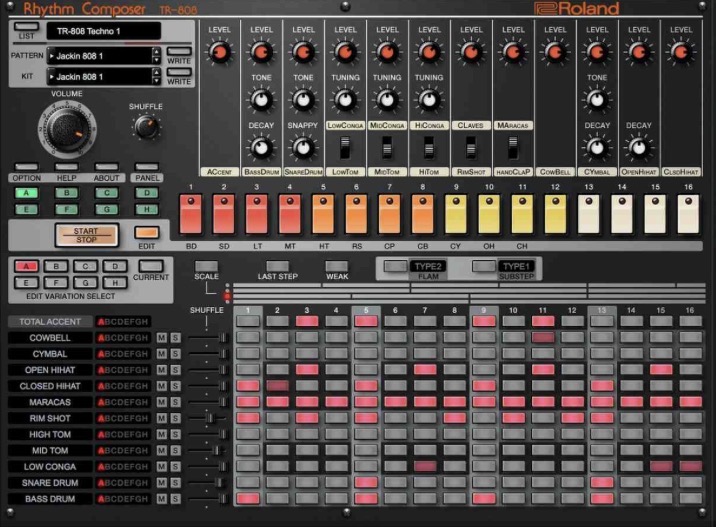Select edit variation A
The height and width of the screenshot is (527, 716).
coord(26,266)
